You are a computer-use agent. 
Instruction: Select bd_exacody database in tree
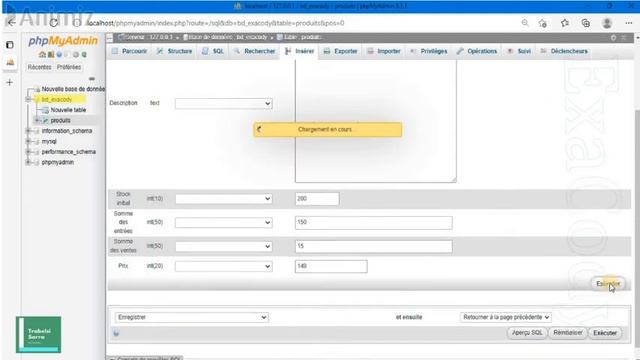pos(57,99)
